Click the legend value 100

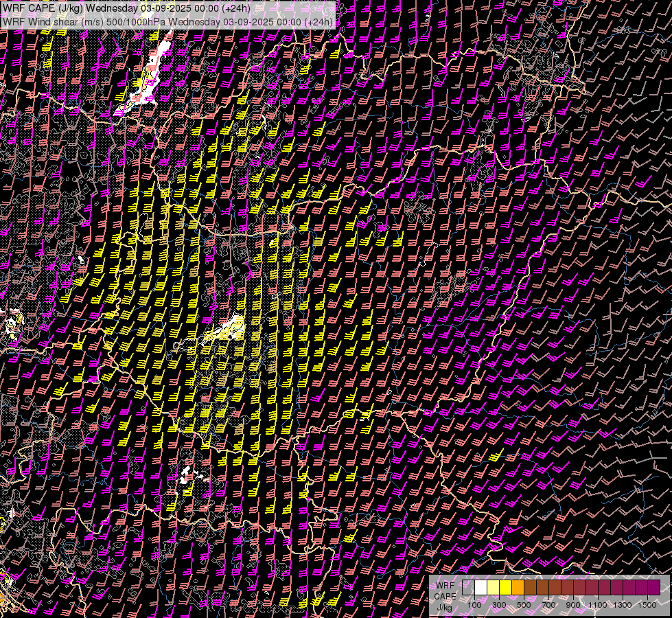tap(474, 605)
